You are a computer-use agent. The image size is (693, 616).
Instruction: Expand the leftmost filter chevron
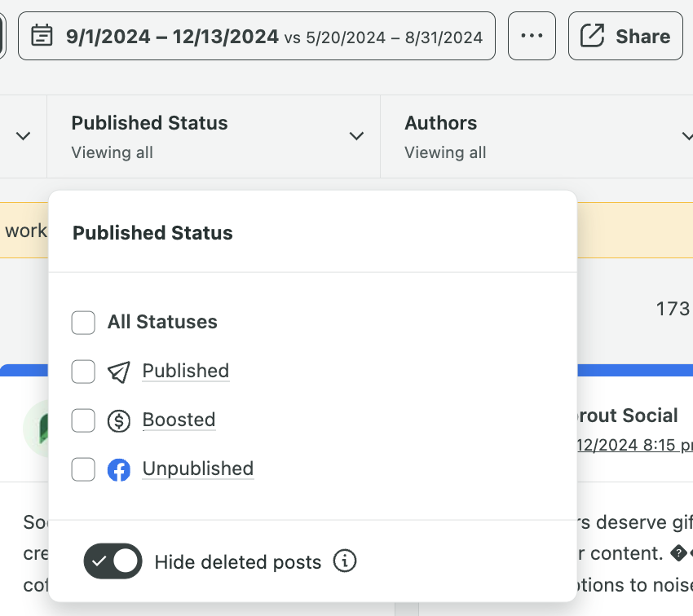click(x=24, y=136)
